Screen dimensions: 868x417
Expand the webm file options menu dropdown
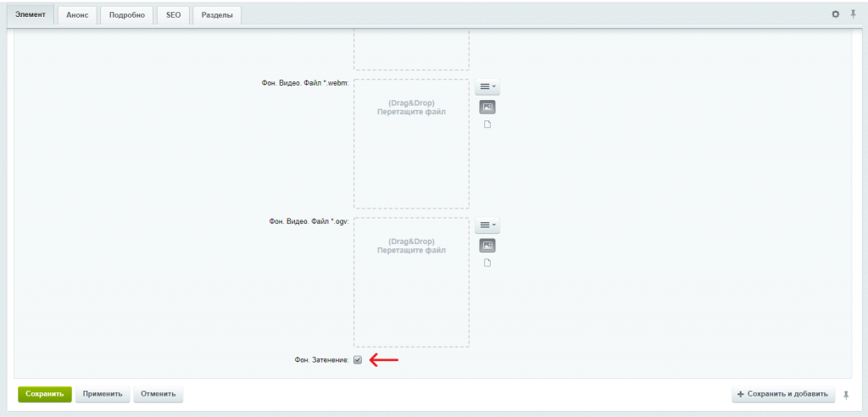[487, 86]
